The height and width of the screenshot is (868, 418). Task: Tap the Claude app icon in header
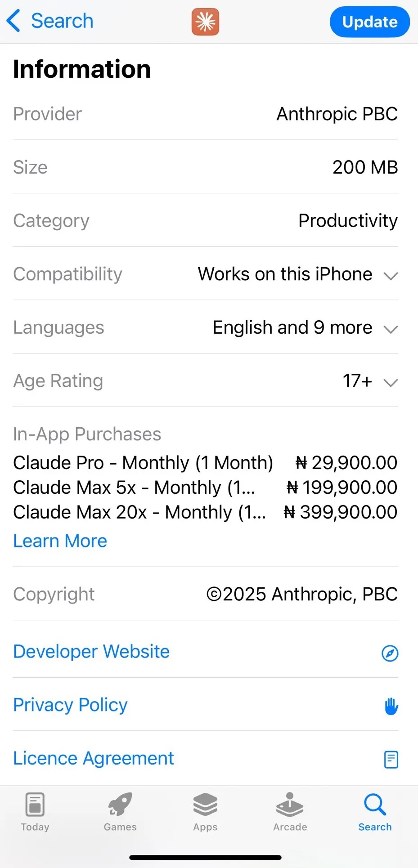point(205,22)
